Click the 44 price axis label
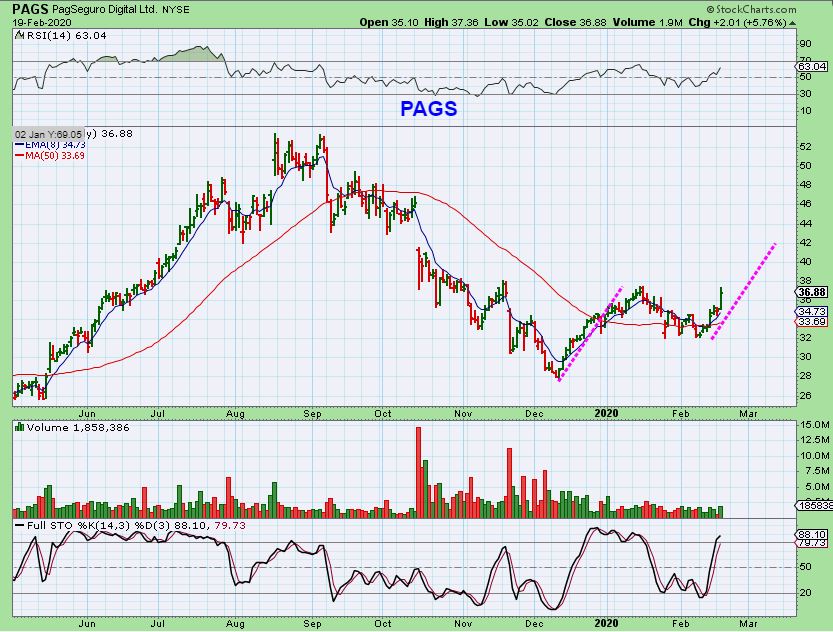 pos(805,224)
